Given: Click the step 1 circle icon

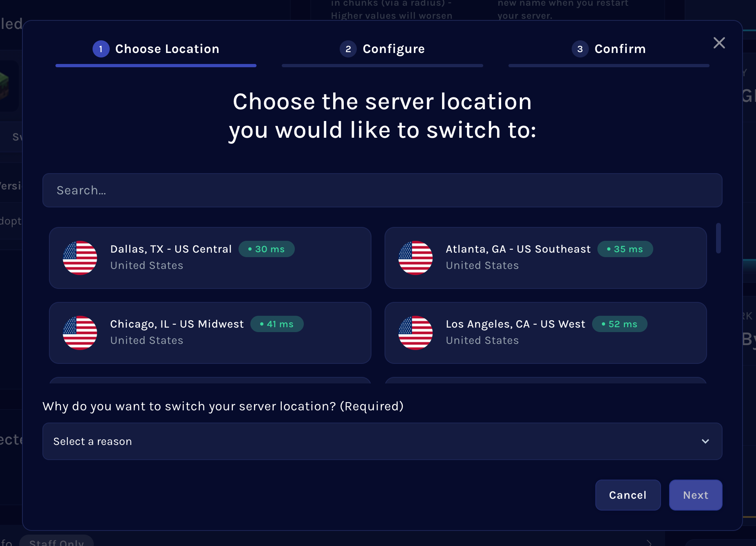Looking at the screenshot, I should click(x=101, y=48).
